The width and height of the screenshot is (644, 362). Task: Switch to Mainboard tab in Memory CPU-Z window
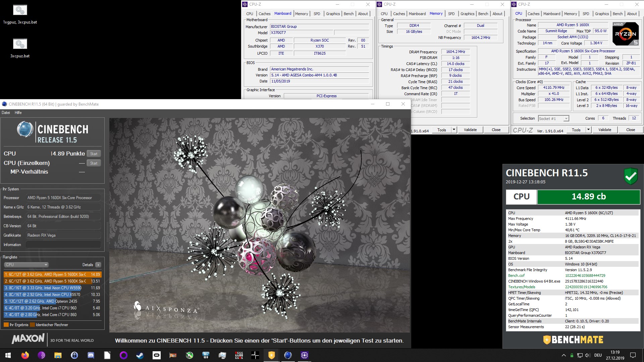click(417, 14)
